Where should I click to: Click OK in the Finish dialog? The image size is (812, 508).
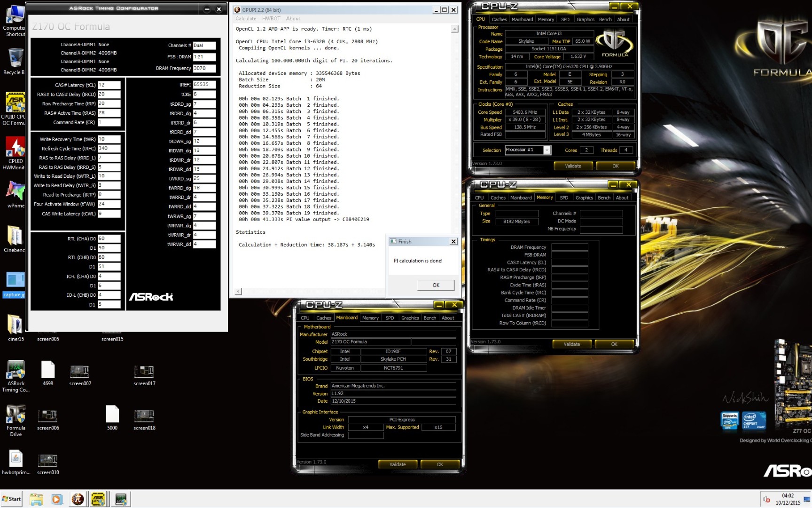click(436, 285)
